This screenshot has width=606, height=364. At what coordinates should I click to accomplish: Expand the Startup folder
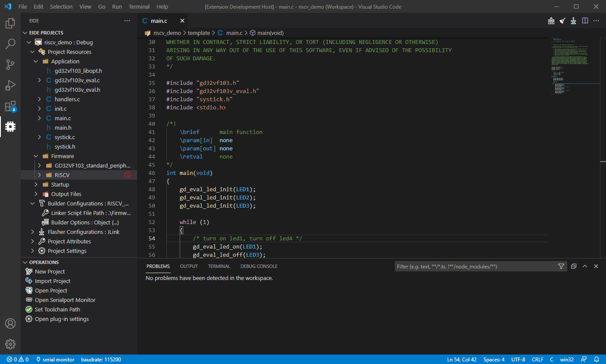tap(36, 184)
